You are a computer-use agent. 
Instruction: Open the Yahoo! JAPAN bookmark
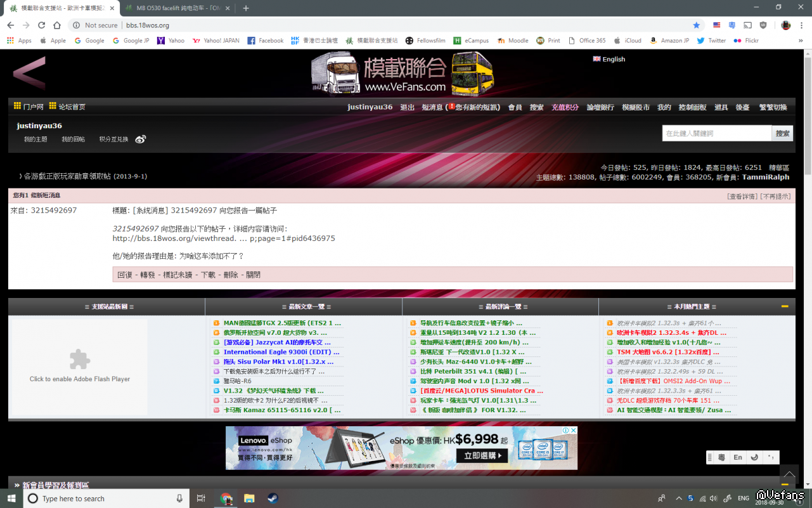click(216, 41)
